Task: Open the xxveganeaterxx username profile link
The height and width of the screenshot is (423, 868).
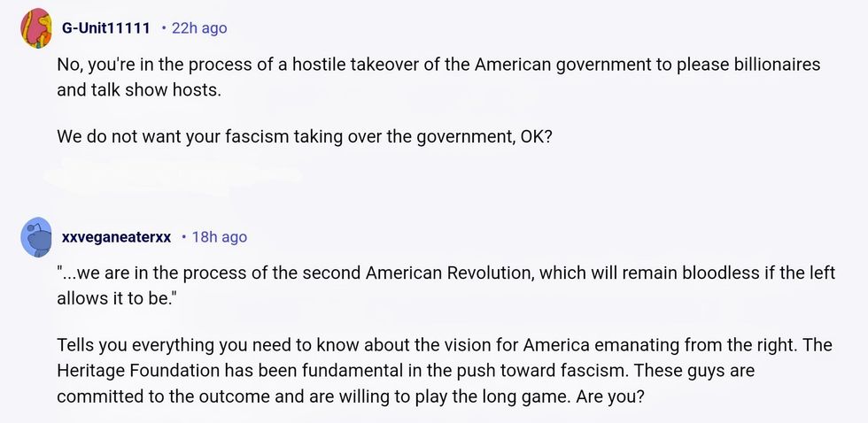Action: click(x=116, y=237)
